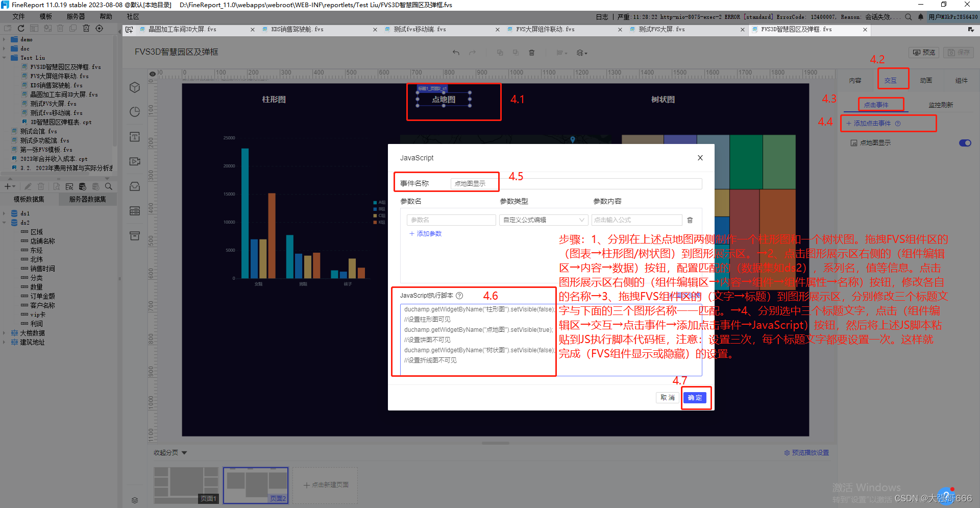Click the refresh icon in file tree toolbar
Viewport: 980px width, 508px height.
[x=21, y=29]
